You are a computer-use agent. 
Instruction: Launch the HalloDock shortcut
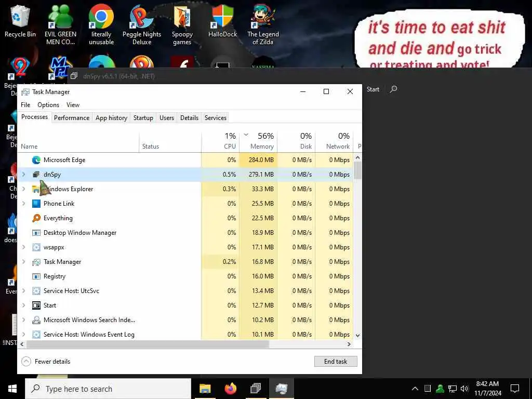coord(222,21)
